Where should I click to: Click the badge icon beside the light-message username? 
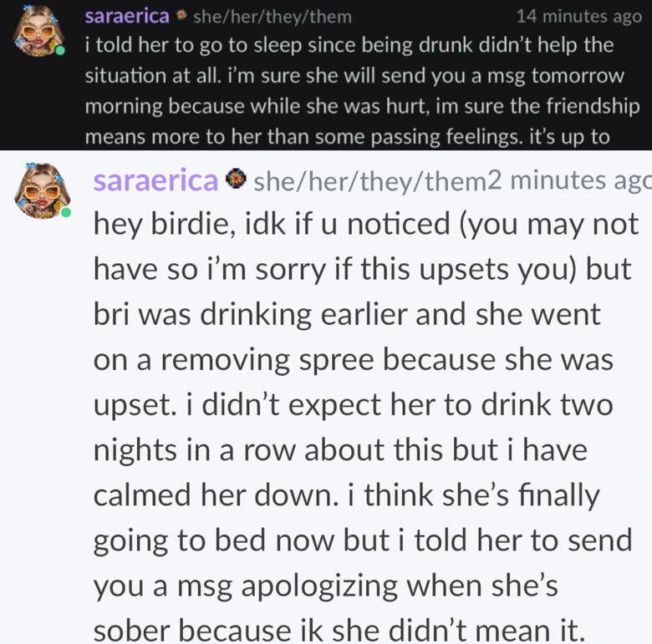click(237, 180)
